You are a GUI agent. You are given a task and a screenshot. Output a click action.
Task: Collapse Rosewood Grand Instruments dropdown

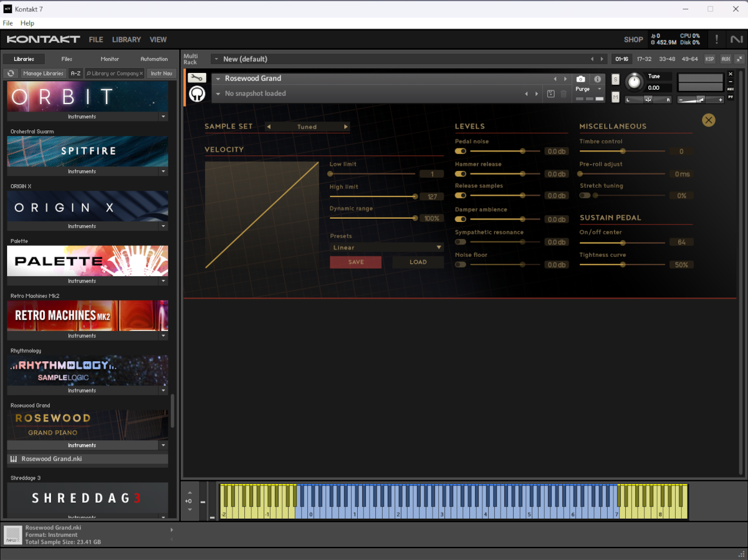[x=163, y=445]
